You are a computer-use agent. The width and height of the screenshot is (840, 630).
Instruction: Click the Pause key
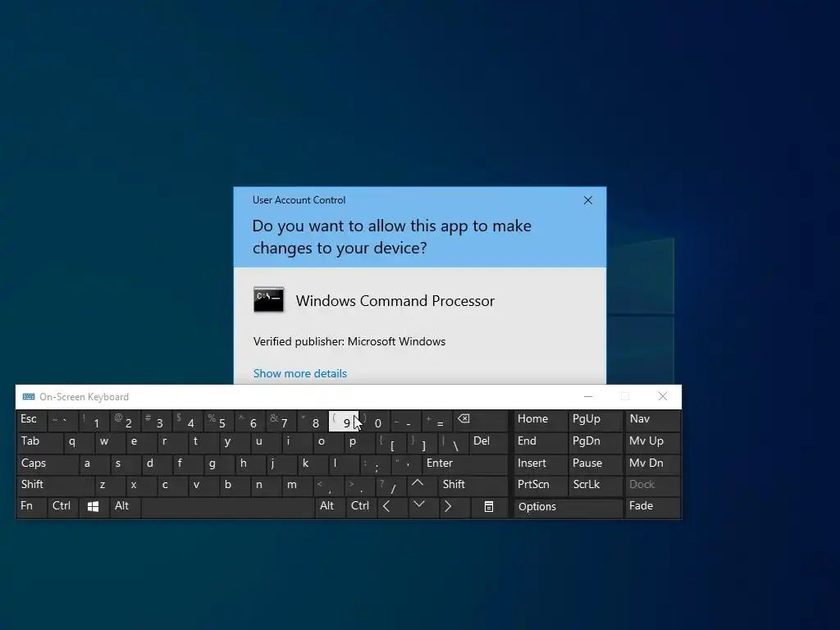point(596,464)
